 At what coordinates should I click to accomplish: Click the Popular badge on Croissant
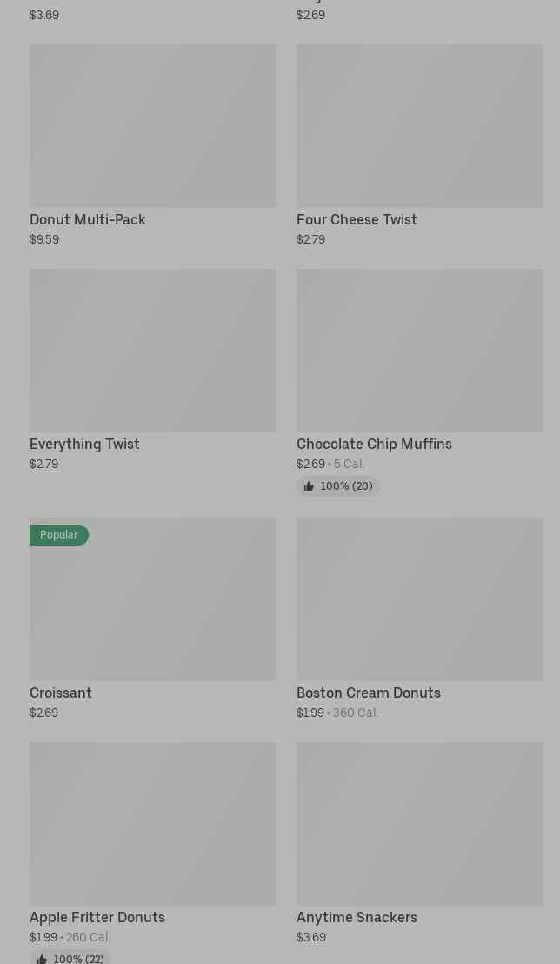point(58,535)
